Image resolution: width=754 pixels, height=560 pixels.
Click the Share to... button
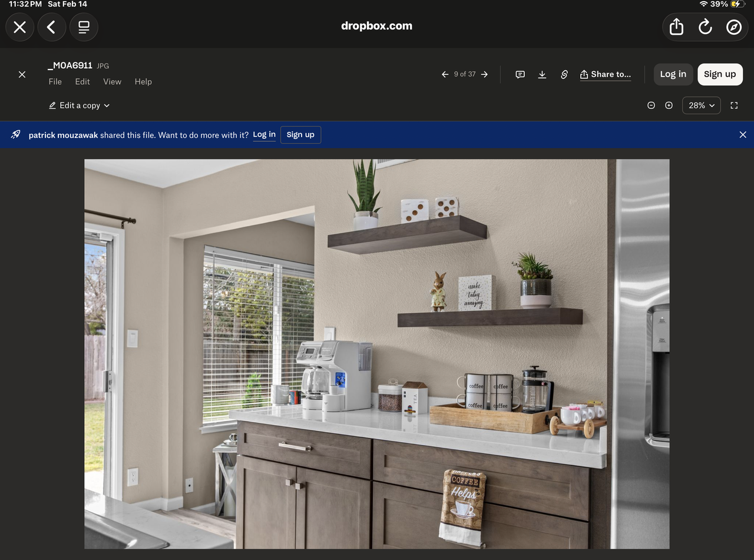pos(606,74)
